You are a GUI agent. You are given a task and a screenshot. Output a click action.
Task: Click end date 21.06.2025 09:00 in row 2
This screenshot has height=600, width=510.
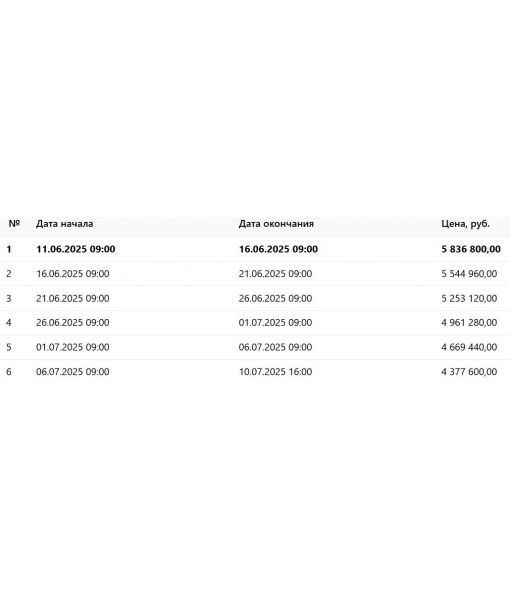275,274
